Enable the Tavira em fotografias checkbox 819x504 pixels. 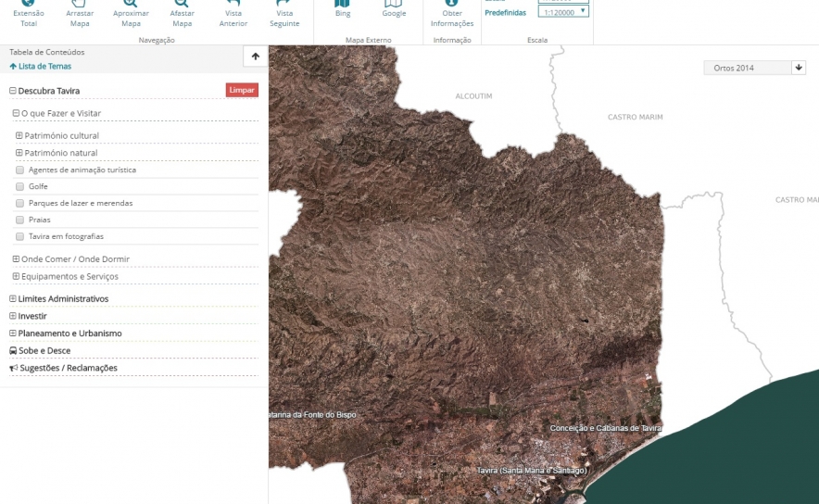coord(19,236)
